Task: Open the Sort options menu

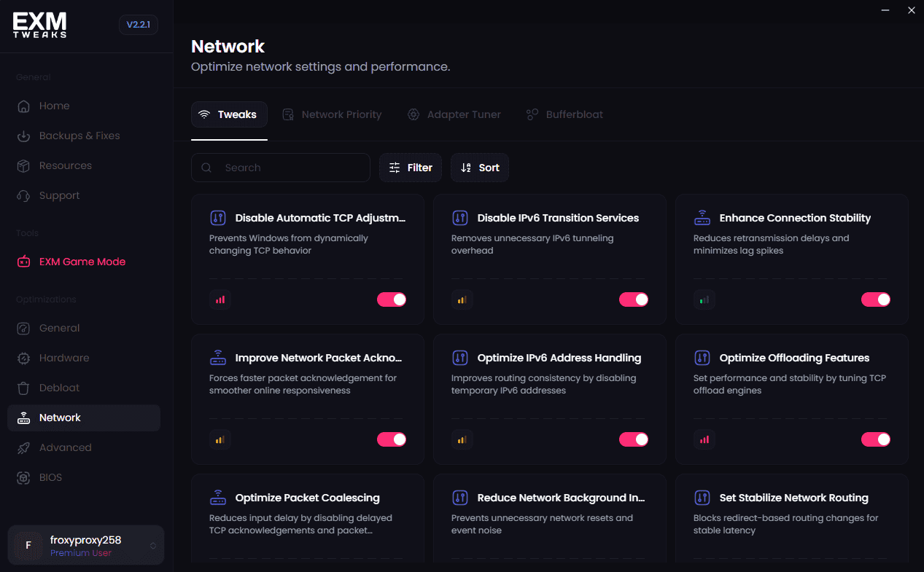Action: (480, 168)
